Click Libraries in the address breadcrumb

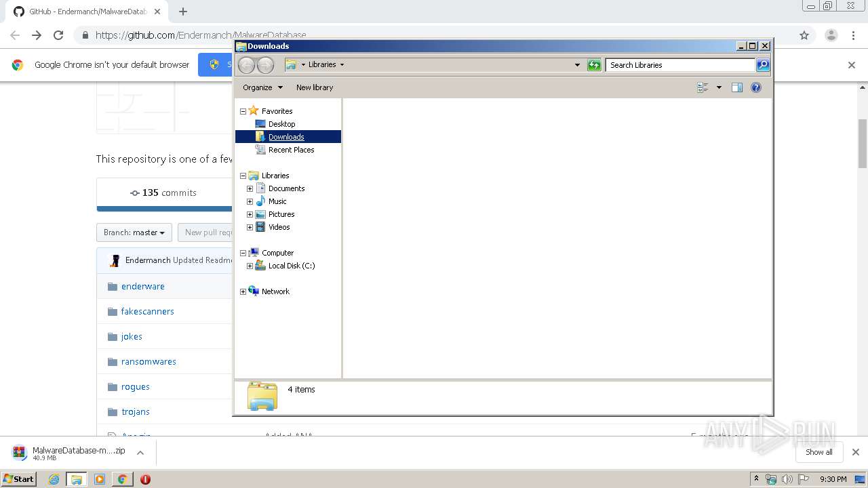point(322,65)
